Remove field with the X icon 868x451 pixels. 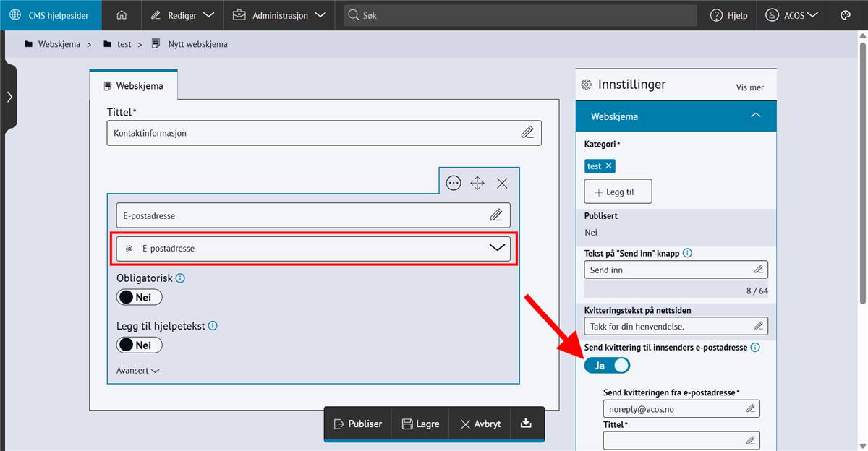coord(502,183)
